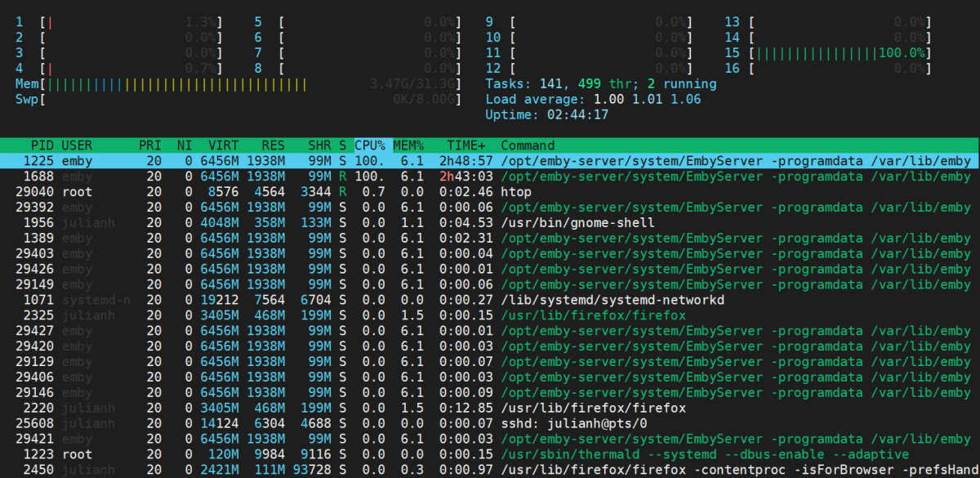Viewport: 980px width, 478px height.
Task: Click the Command column header
Action: click(x=528, y=145)
